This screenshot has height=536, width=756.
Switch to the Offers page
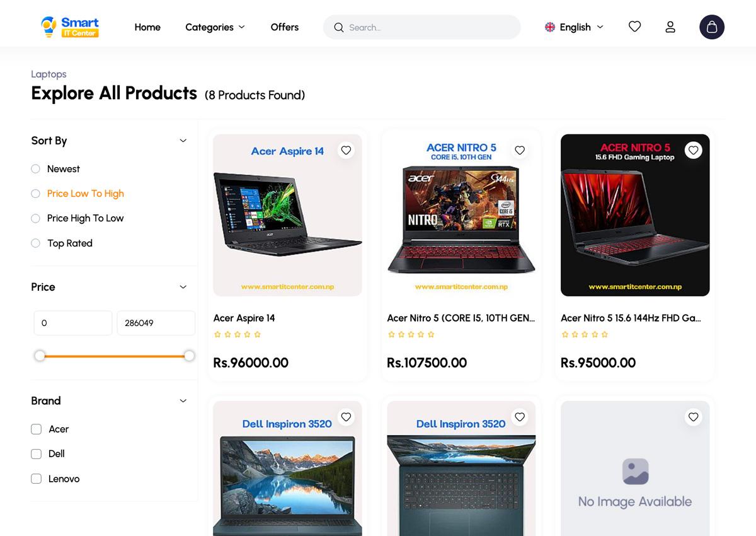pyautogui.click(x=284, y=27)
